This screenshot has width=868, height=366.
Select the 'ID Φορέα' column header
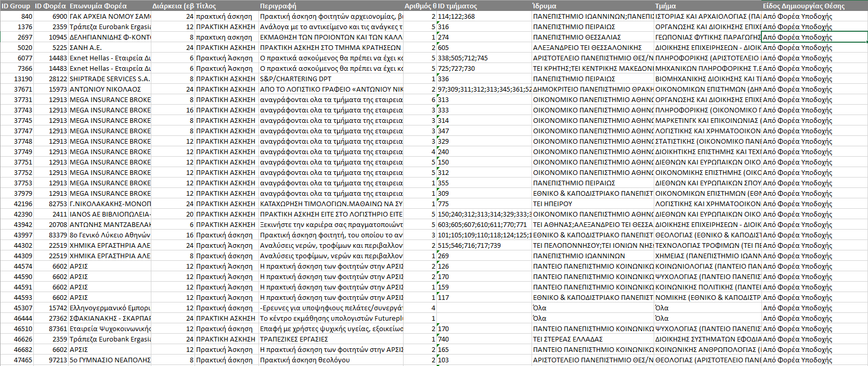pyautogui.click(x=51, y=6)
